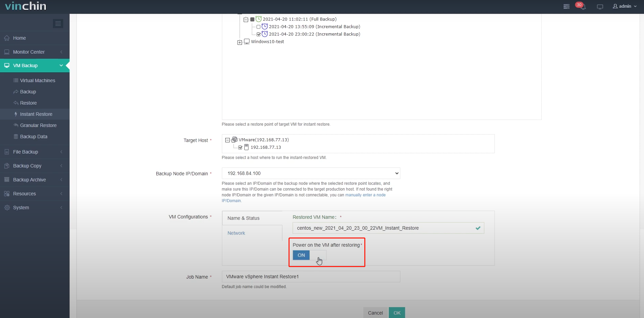Open the task list icon in header
This screenshot has height=318, width=644.
point(566,6)
